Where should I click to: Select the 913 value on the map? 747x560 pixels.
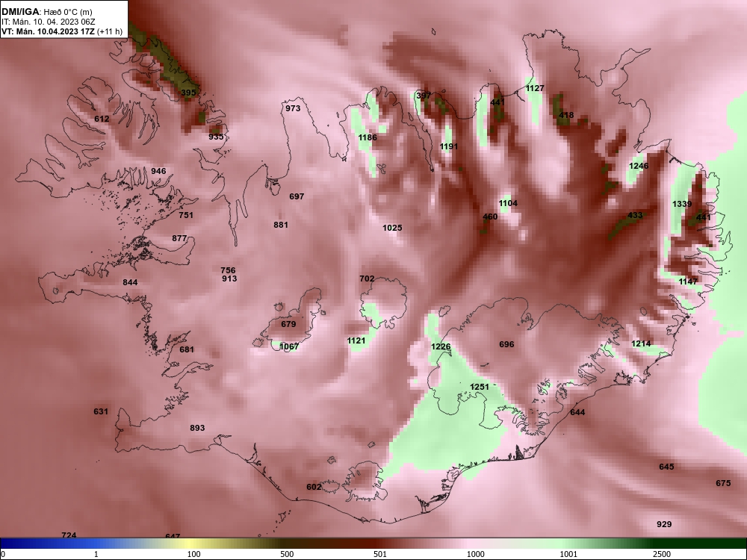[x=229, y=279]
